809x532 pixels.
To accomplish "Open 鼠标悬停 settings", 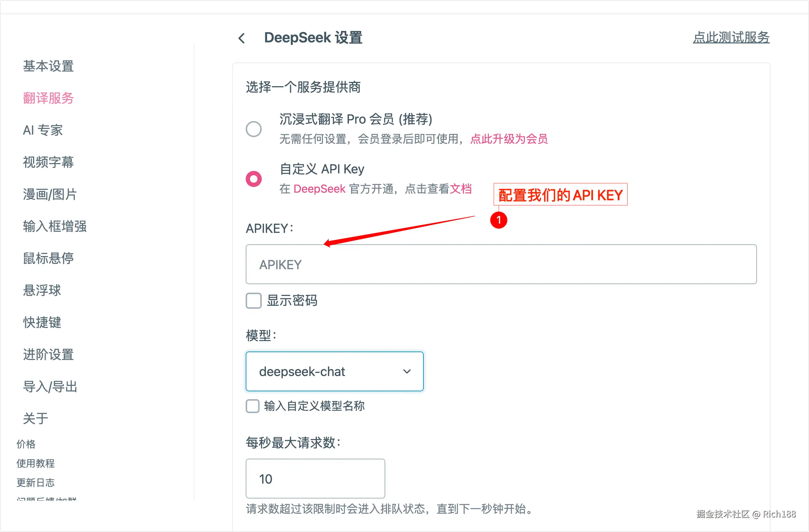I will click(x=48, y=259).
